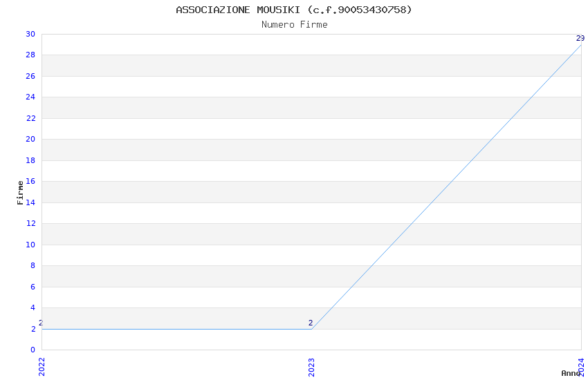Viewport: 588px width, 380px height.
Task: Click the subtitle Numero Firme
Action: pos(295,24)
